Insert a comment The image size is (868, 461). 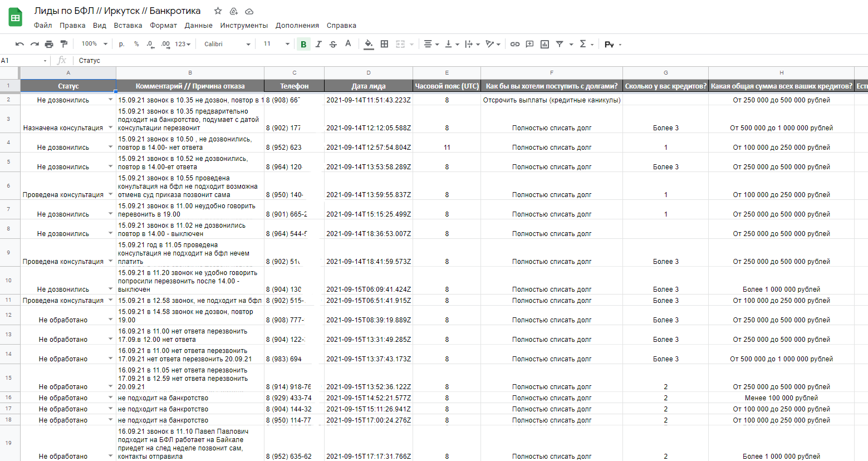point(529,44)
